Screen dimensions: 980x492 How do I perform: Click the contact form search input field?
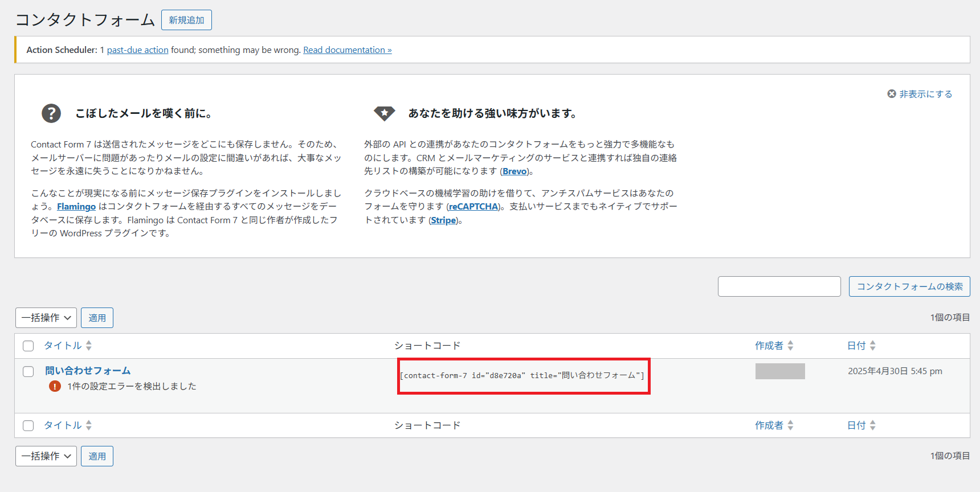coord(779,286)
